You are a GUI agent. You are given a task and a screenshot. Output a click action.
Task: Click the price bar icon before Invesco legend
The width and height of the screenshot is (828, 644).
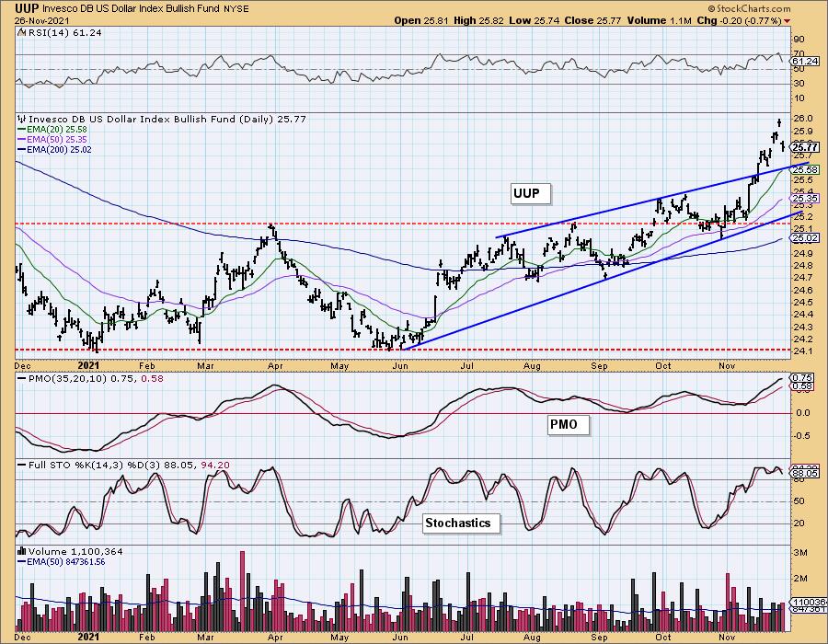point(21,120)
